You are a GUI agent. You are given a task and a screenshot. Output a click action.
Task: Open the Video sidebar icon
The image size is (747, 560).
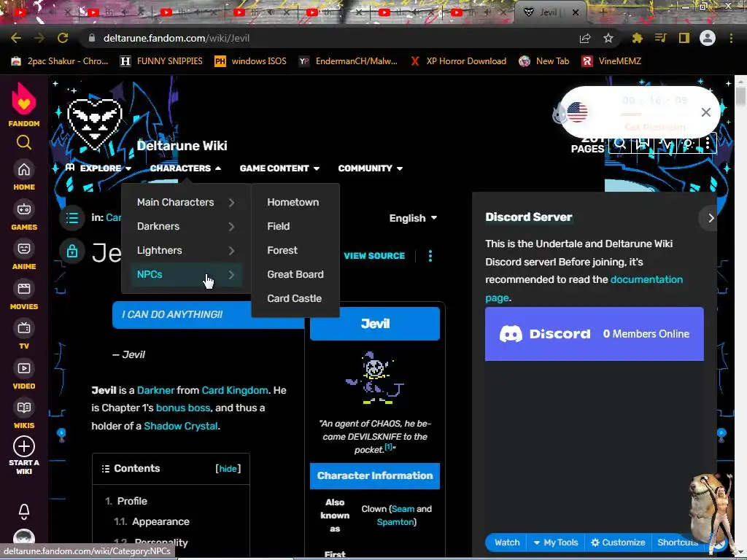click(x=24, y=368)
